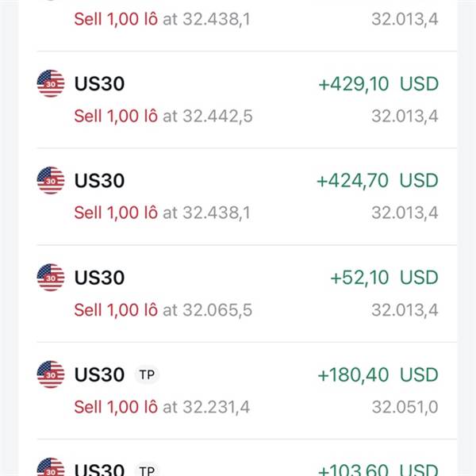The width and height of the screenshot is (476, 476).
Task: Open the +52,10 USD profit amount
Action: pyautogui.click(x=383, y=278)
